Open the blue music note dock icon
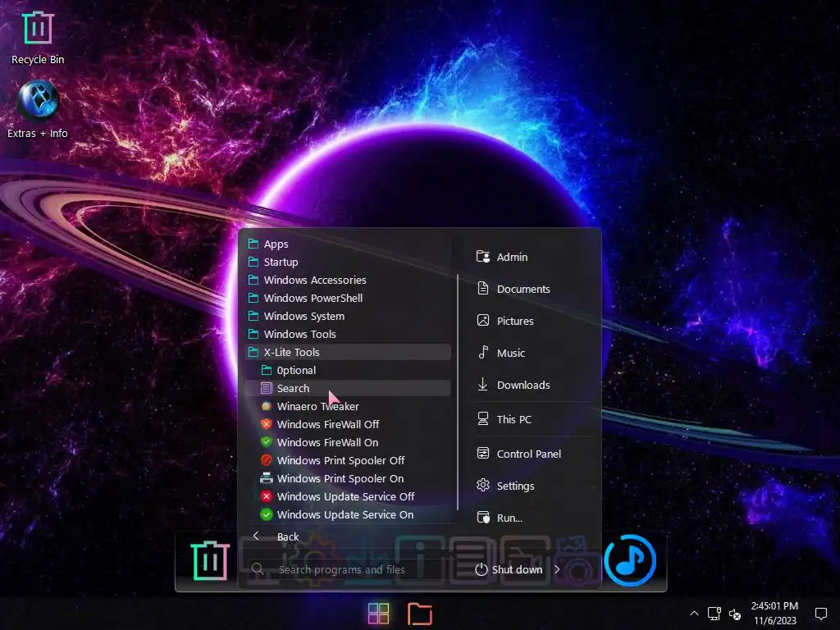This screenshot has height=630, width=840. pos(630,560)
